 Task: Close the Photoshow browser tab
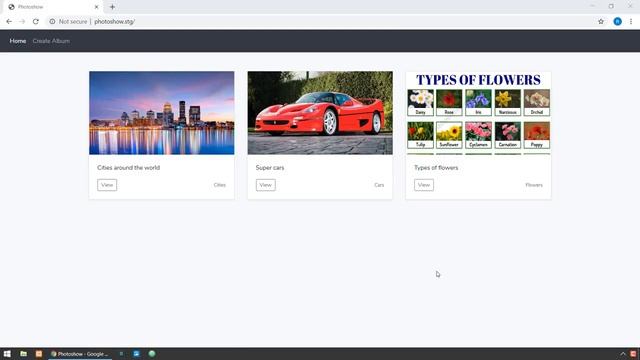click(x=96, y=7)
